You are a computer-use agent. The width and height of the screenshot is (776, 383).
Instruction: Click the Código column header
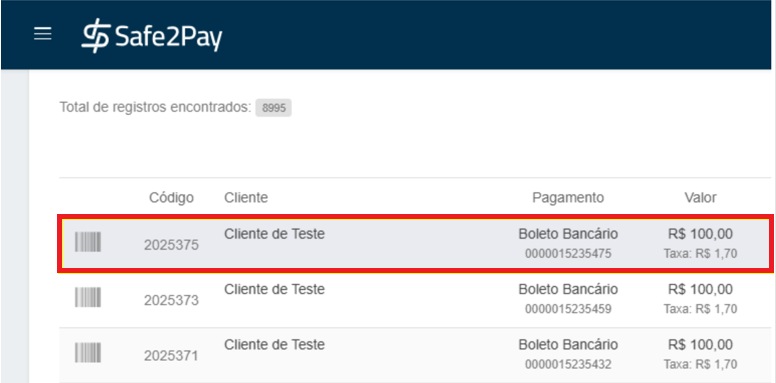(171, 198)
